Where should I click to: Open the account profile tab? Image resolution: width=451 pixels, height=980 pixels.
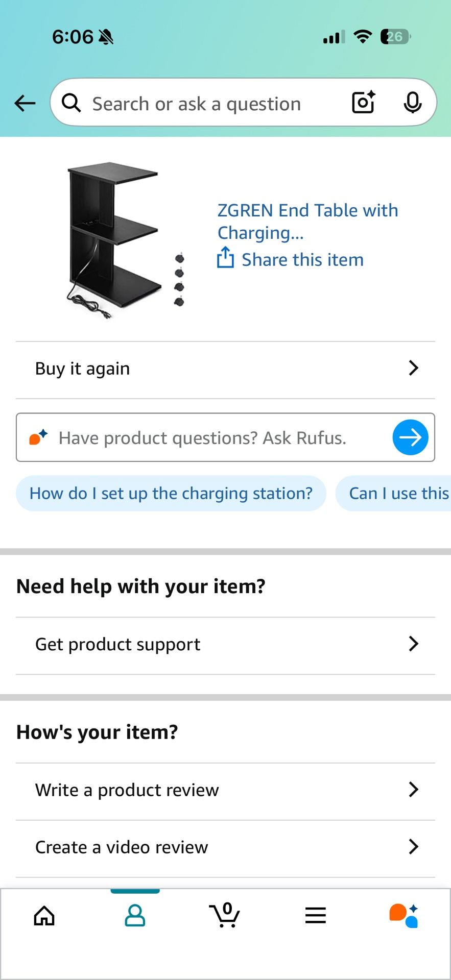point(135,916)
